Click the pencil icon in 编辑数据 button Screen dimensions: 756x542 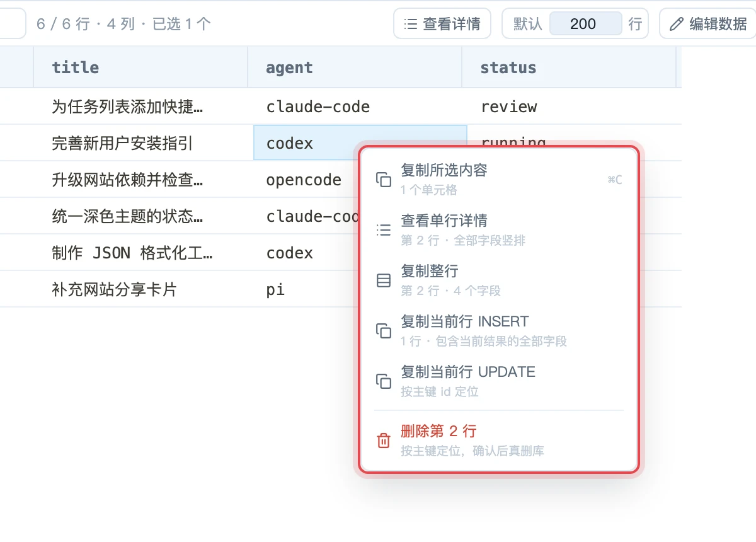[677, 24]
